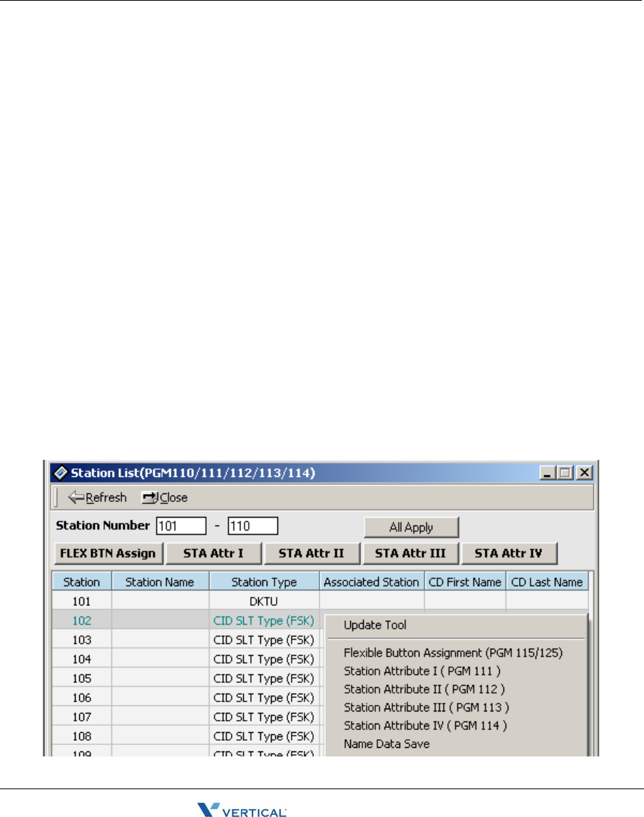
Task: Close the Station List window with X
Action: pyautogui.click(x=585, y=473)
